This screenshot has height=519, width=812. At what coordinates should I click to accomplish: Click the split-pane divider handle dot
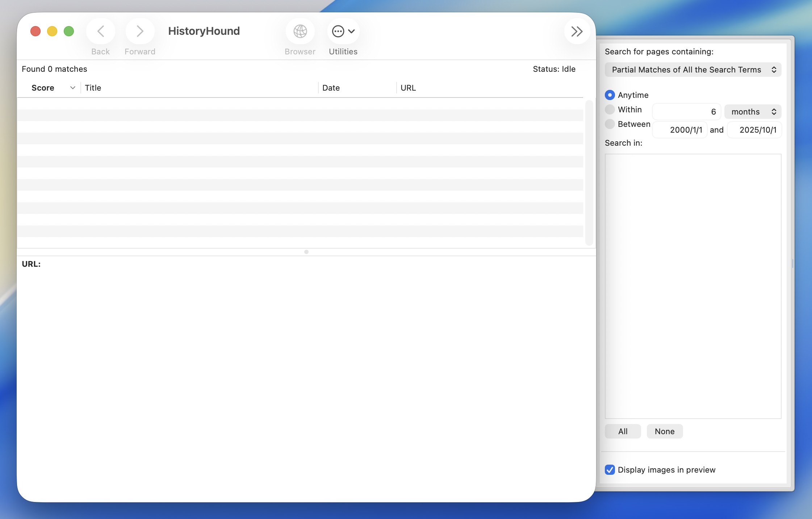tap(306, 252)
